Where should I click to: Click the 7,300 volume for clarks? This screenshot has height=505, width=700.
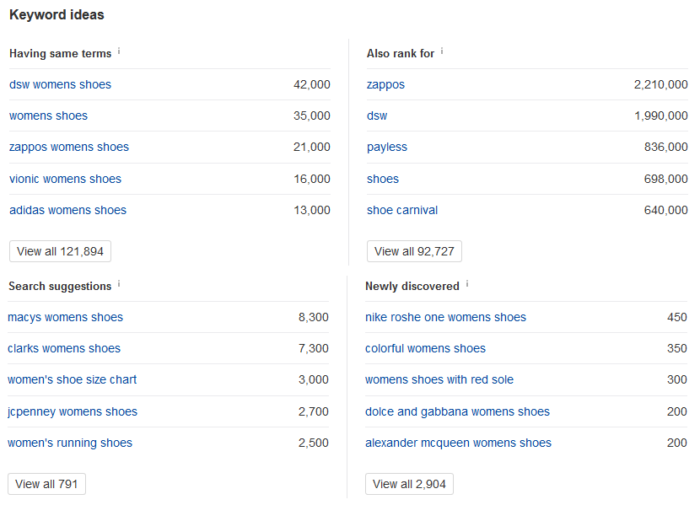tap(313, 349)
